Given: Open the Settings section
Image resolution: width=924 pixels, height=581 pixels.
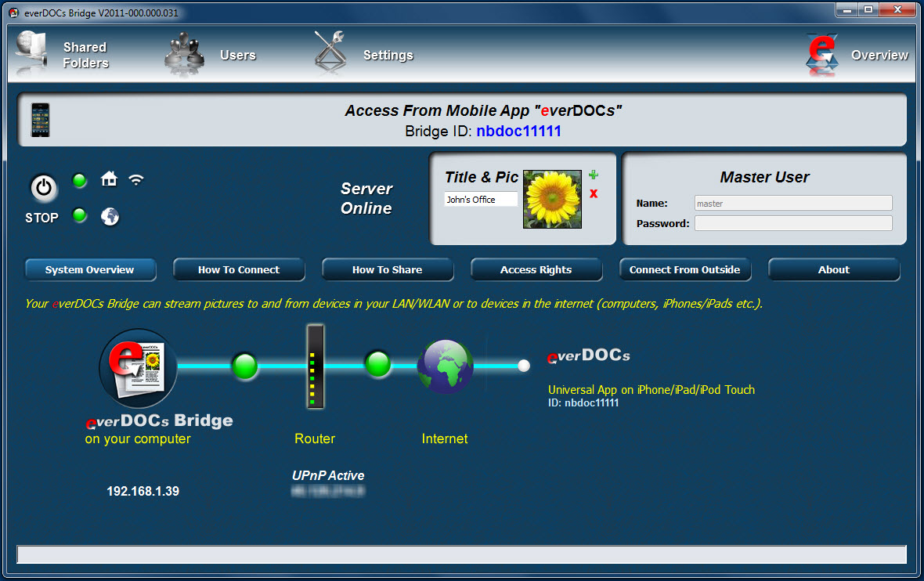Looking at the screenshot, I should (x=388, y=55).
